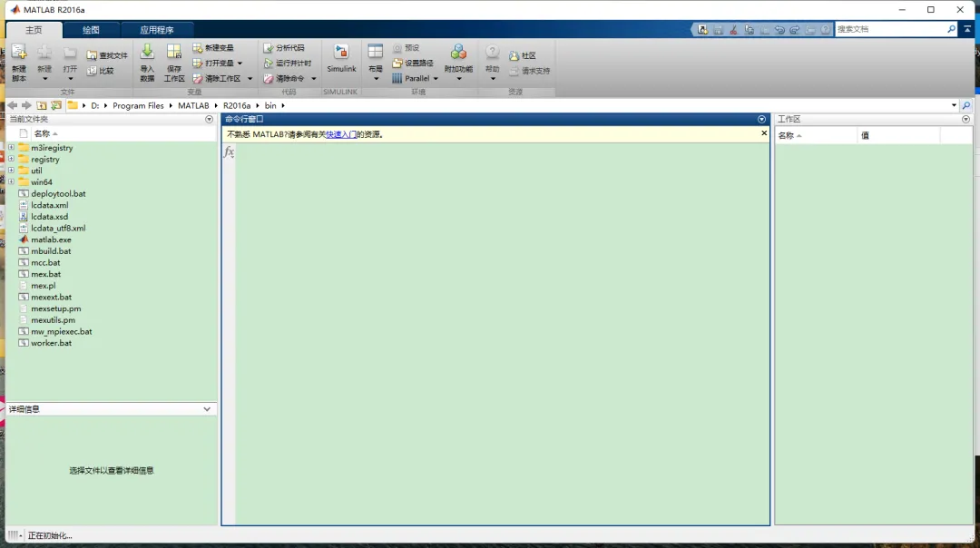Viewport: 980px width, 548px height.
Task: Select mex.bat in the file list
Action: click(x=45, y=274)
